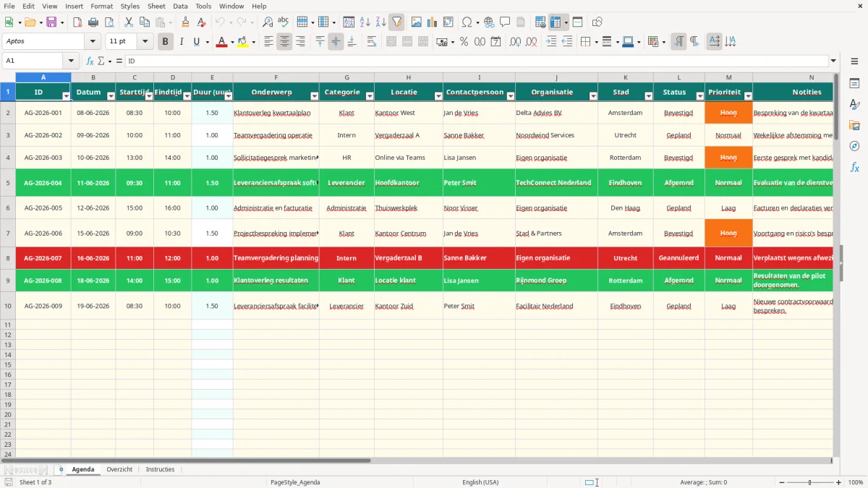The width and height of the screenshot is (868, 488).
Task: Open the Sheet menu
Action: coord(156,6)
